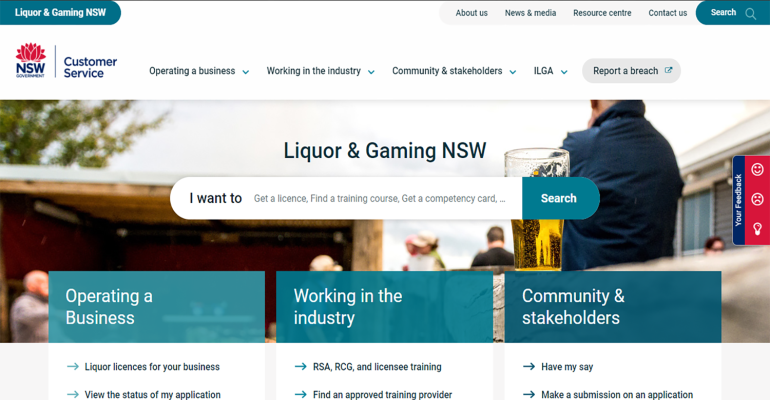The height and width of the screenshot is (400, 770).
Task: Open the Working in the industry card heading
Action: 348,307
